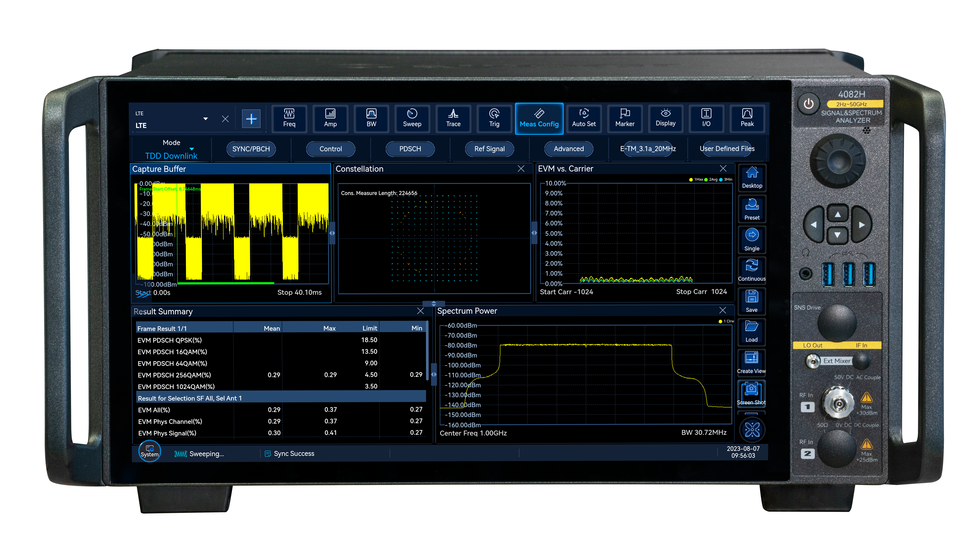Click the Start Carr -1024 label

(x=566, y=292)
